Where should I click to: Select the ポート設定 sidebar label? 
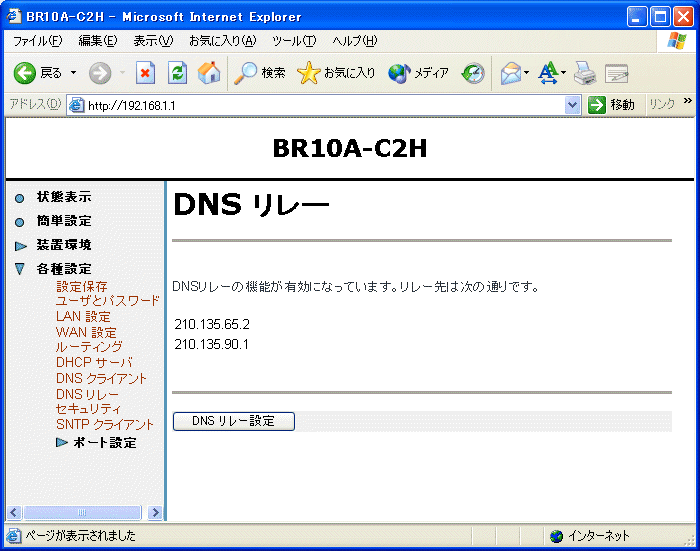(x=105, y=442)
